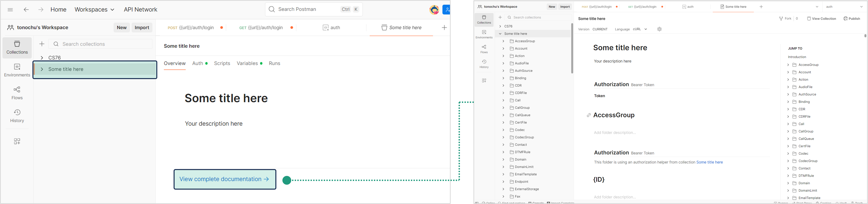Open the API Network menu
The width and height of the screenshot is (868, 204).
coord(141,10)
